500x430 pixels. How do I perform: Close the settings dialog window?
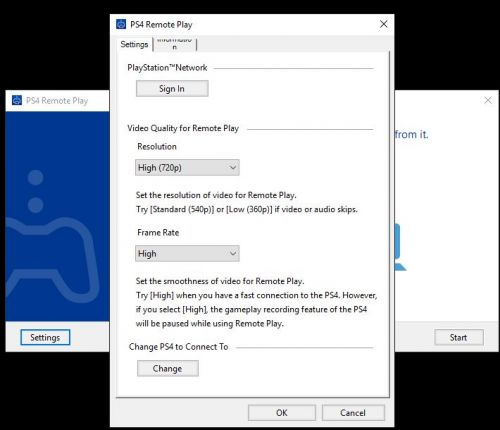[x=384, y=24]
